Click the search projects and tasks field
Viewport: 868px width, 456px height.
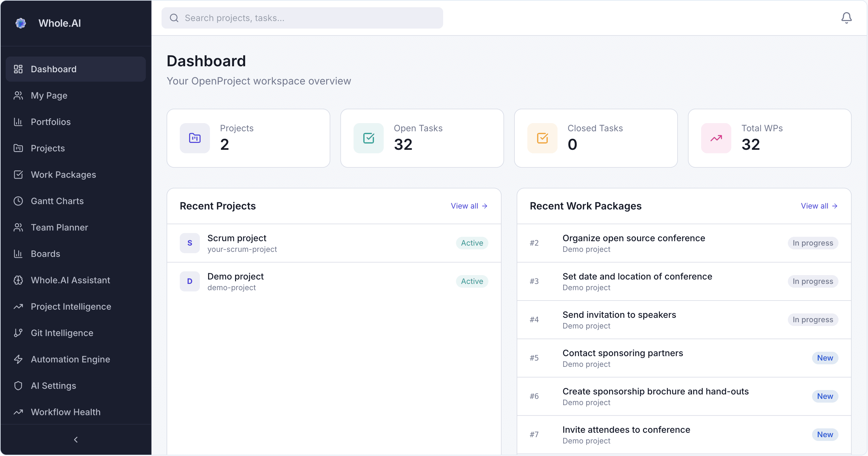coord(302,18)
